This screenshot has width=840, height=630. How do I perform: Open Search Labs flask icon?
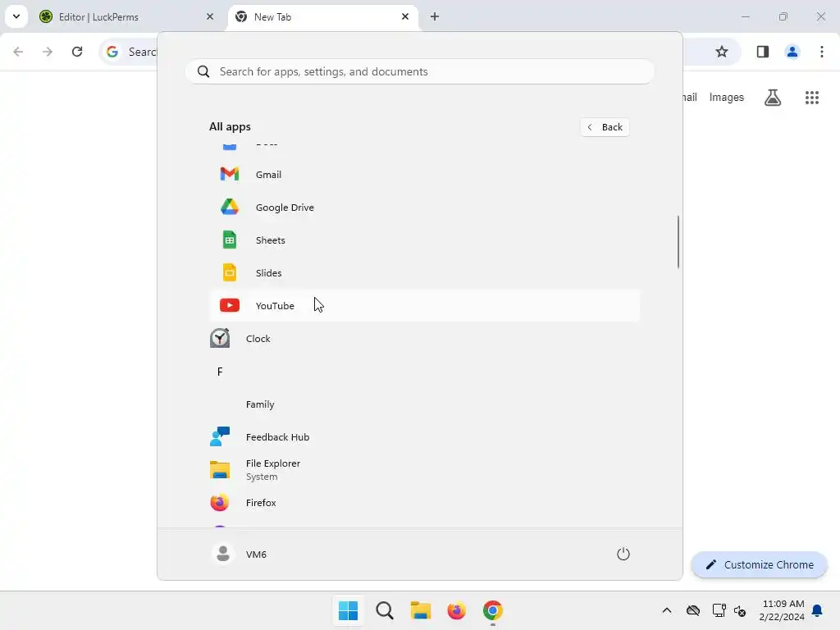(x=773, y=98)
